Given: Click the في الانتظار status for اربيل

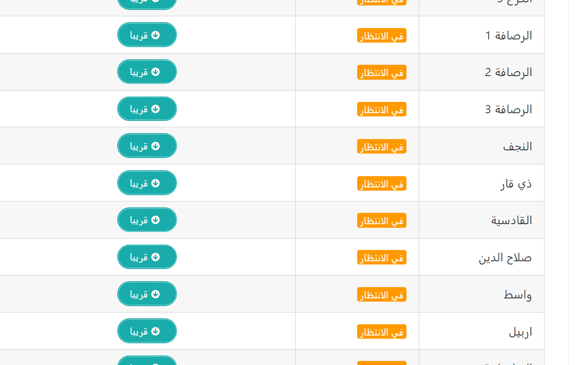Looking at the screenshot, I should pos(382,331).
